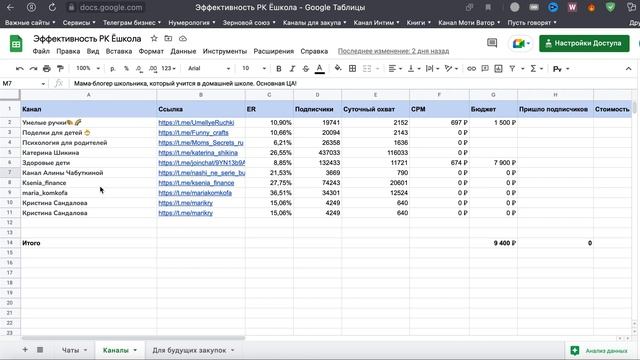Open the zoom level dropdown
Viewport: 640px width, 360px height.
[88, 68]
